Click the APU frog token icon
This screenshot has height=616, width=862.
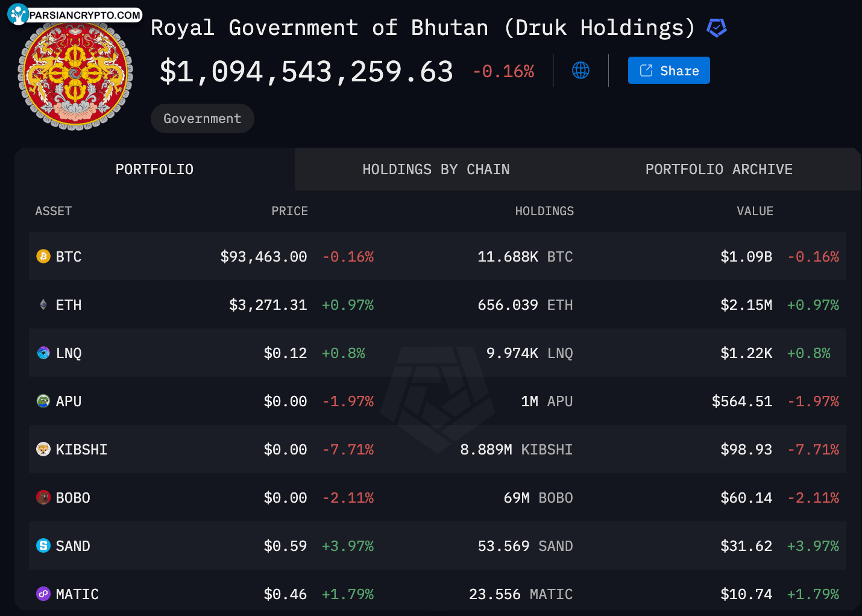click(x=43, y=401)
